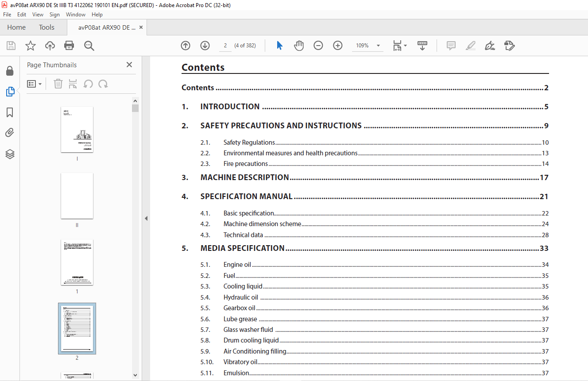
Task: Open the Sign document pen tool
Action: click(x=490, y=46)
